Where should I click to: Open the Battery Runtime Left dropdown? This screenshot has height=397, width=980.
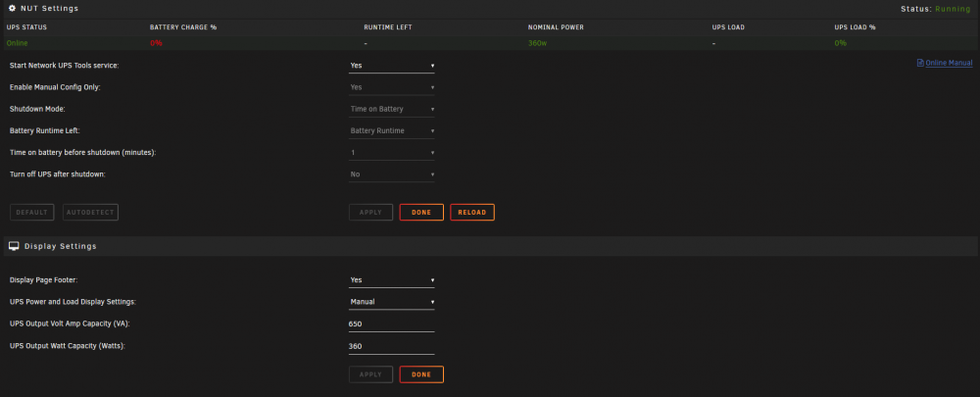(392, 130)
